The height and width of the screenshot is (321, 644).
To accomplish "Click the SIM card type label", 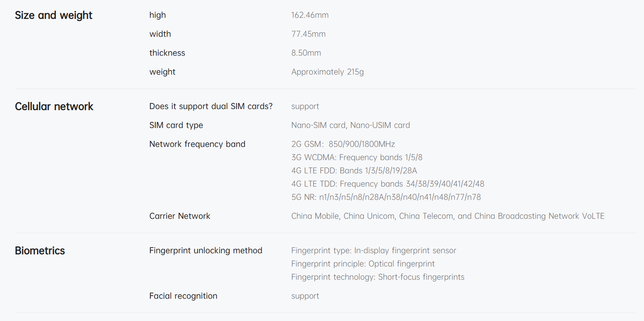I will pyautogui.click(x=176, y=125).
